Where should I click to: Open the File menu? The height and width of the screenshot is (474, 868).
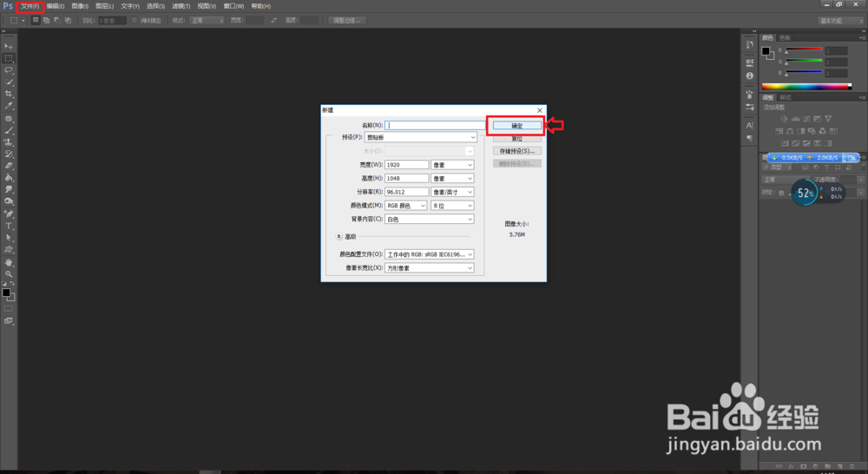click(x=30, y=6)
